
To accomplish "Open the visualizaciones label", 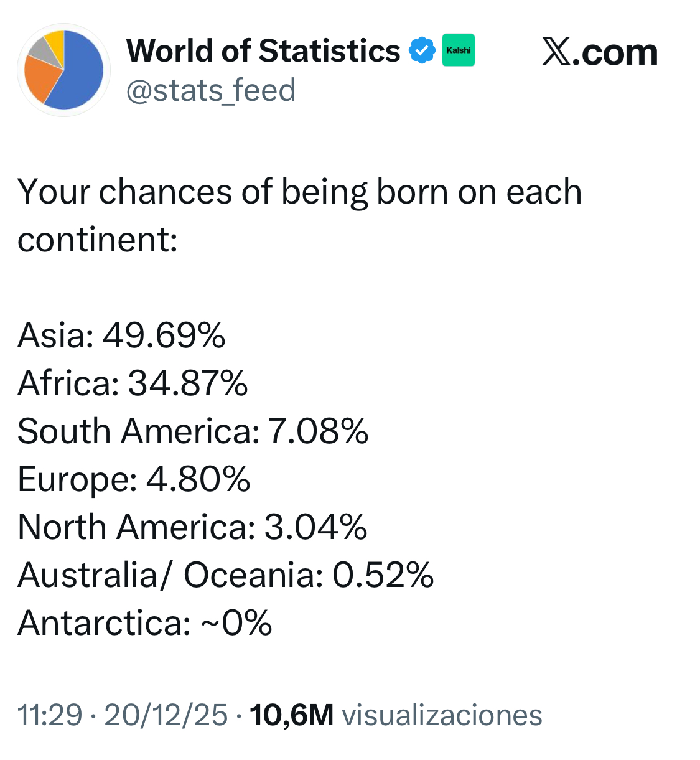I will [442, 715].
